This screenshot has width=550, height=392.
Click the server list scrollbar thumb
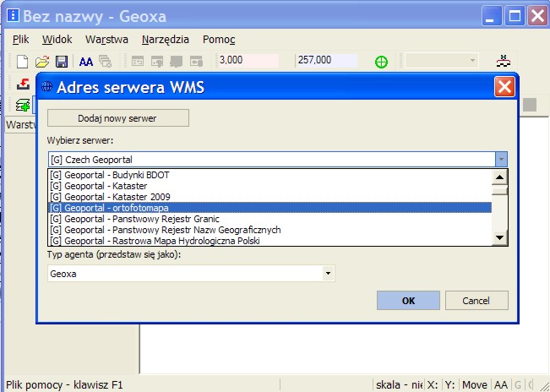pyautogui.click(x=499, y=190)
